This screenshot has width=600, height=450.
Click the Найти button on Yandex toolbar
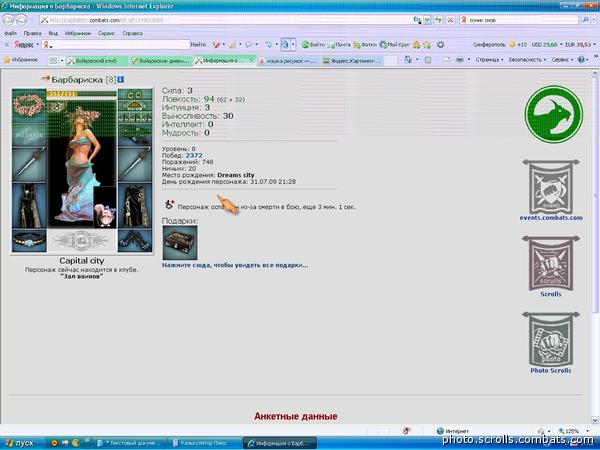click(198, 45)
